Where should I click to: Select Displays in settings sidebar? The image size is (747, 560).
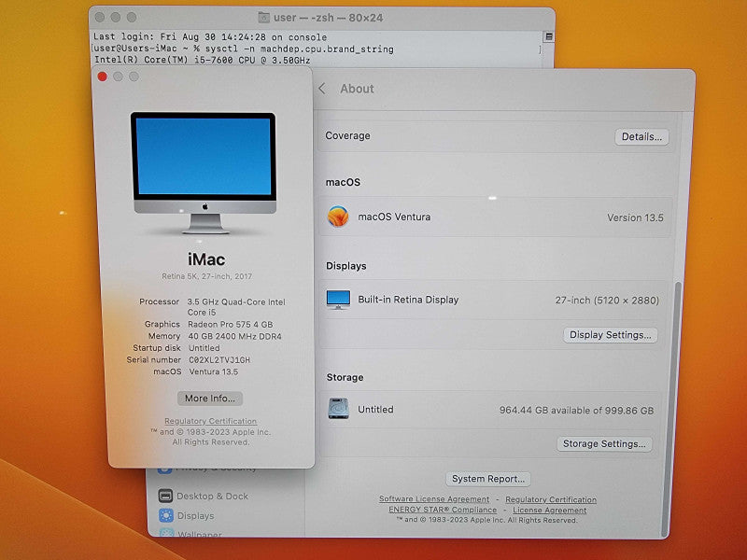click(195, 516)
